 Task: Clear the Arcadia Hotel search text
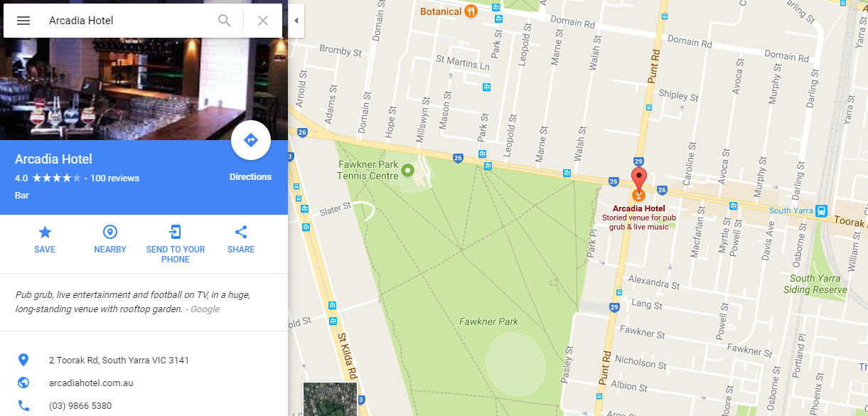(x=263, y=21)
